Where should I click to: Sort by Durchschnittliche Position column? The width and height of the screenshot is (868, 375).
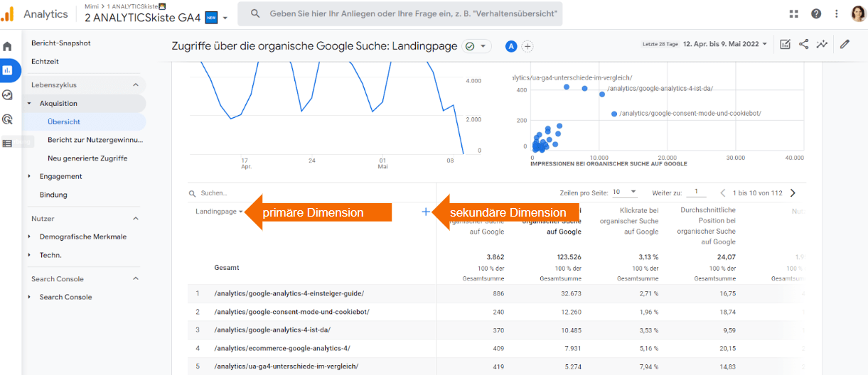pos(707,226)
